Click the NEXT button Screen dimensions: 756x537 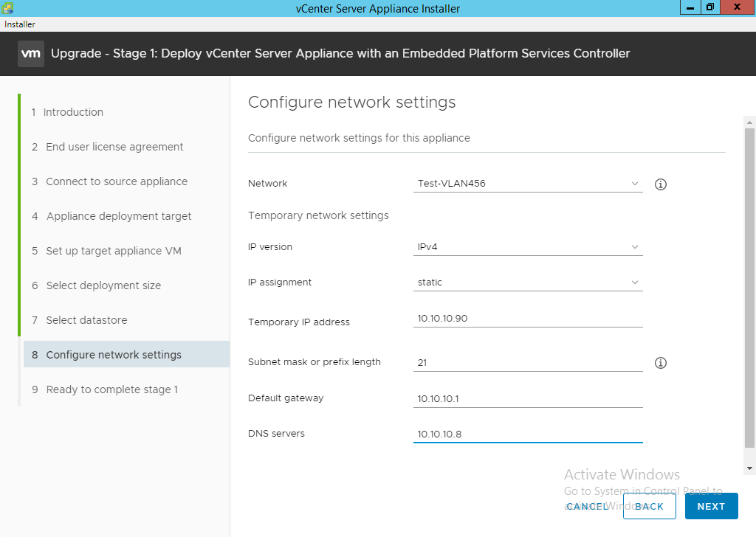coord(711,506)
